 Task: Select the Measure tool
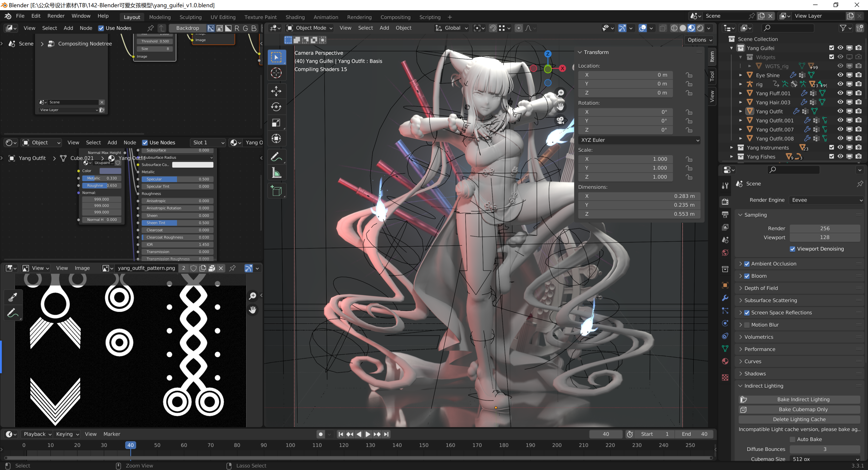276,173
